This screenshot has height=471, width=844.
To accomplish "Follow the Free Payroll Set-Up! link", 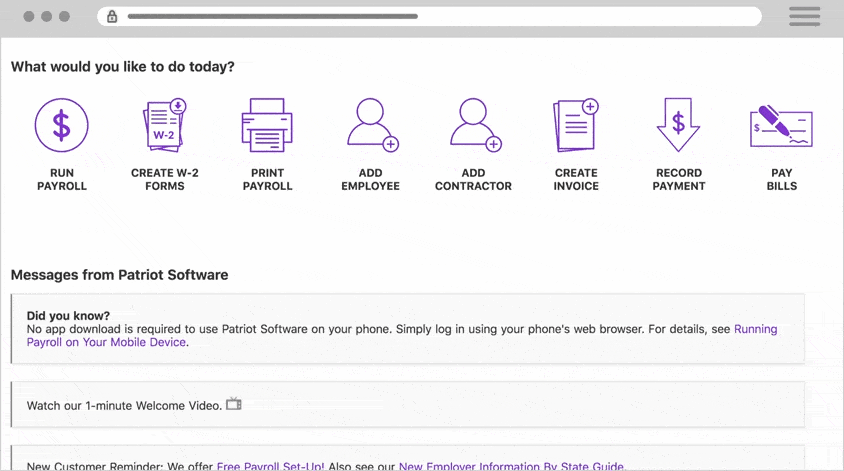I will (270, 466).
